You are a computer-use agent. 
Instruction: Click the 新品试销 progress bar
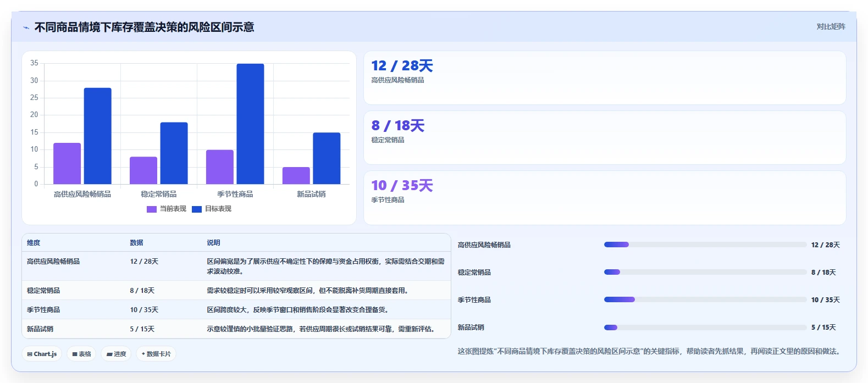click(705, 327)
